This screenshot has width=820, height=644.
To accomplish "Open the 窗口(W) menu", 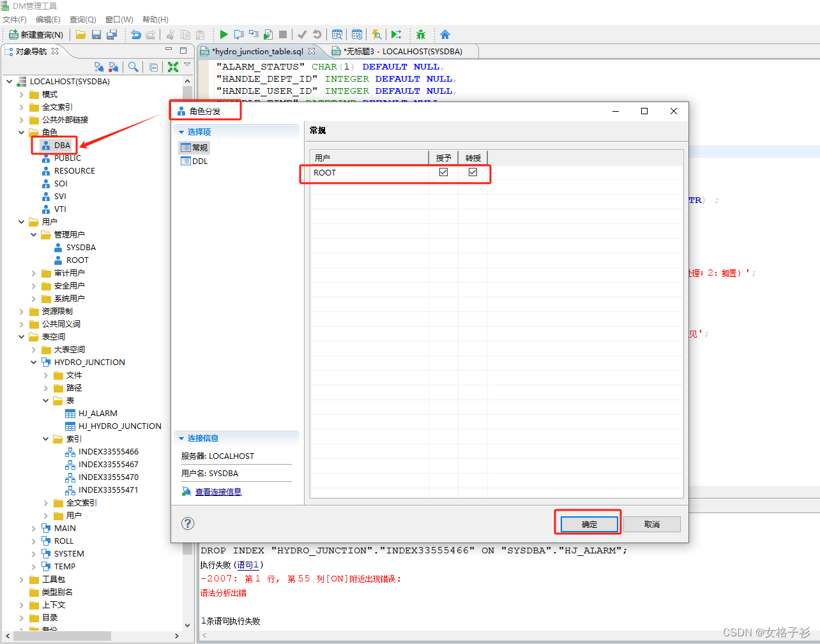I will pyautogui.click(x=119, y=19).
